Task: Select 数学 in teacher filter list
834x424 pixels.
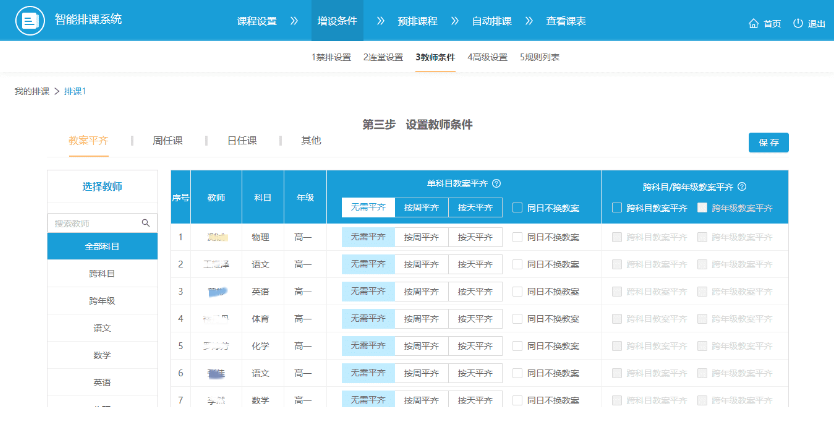Action: 102,355
